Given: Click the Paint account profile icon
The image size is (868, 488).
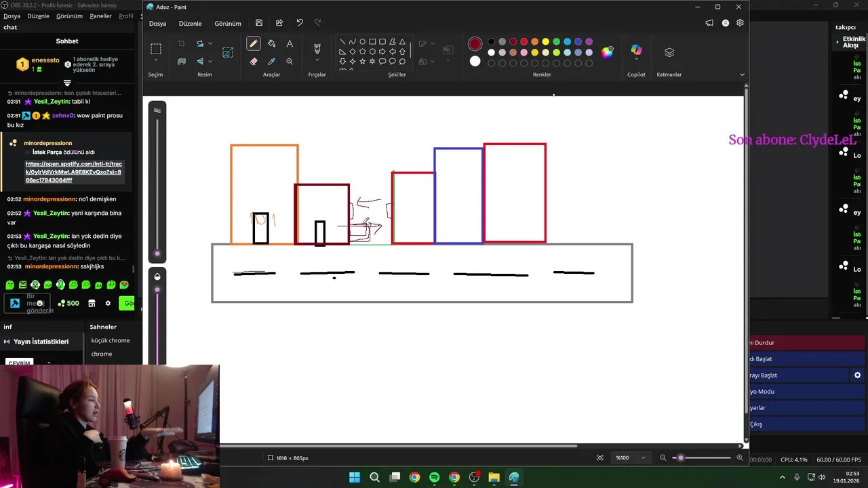Looking at the screenshot, I should (x=726, y=23).
